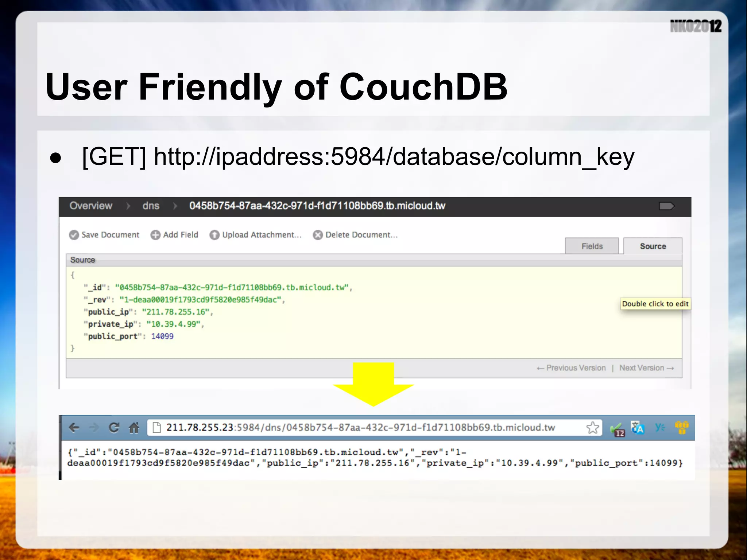
Task: Click the Upload Attachment arrow icon
Action: (x=214, y=235)
